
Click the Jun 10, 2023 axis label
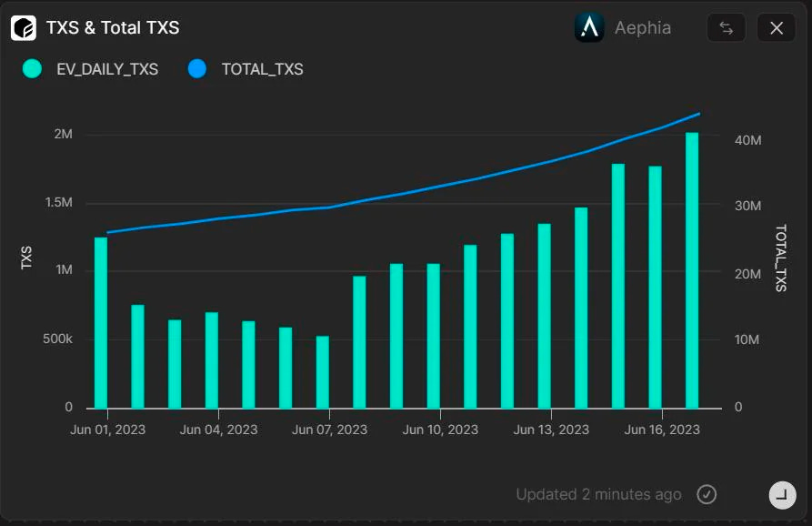[440, 430]
